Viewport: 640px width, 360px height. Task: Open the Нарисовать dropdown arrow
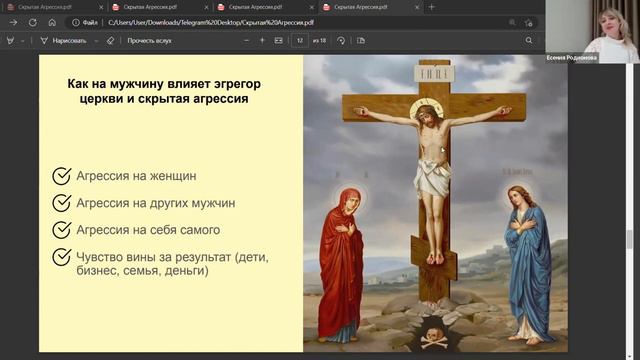96,41
